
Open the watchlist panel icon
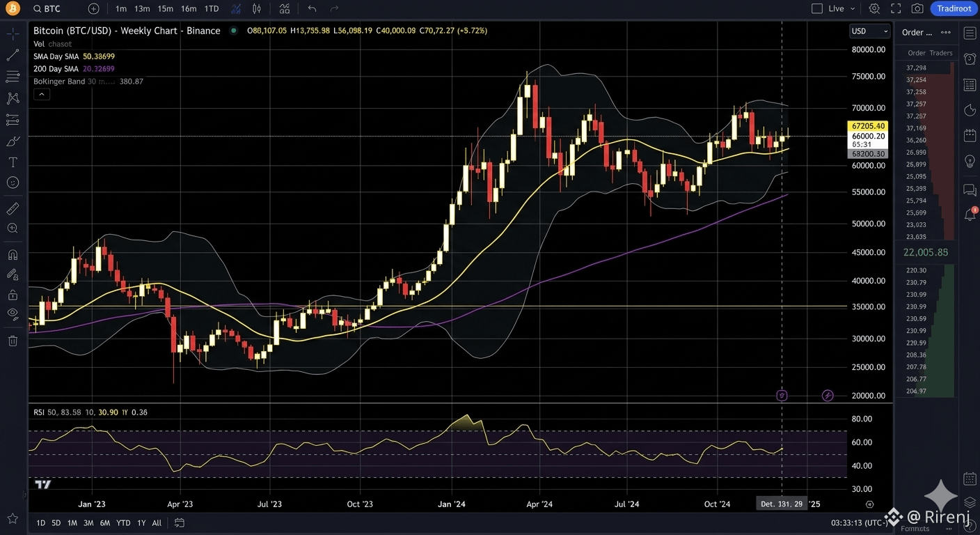click(970, 33)
